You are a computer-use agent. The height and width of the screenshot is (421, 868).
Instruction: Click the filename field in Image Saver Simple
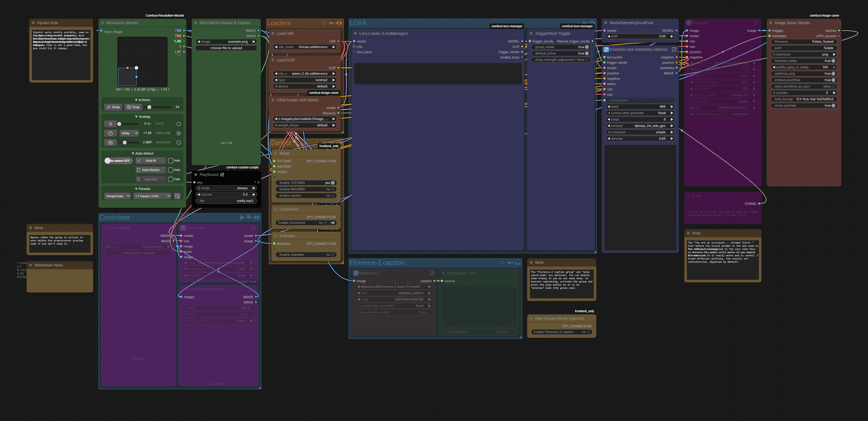tap(804, 42)
